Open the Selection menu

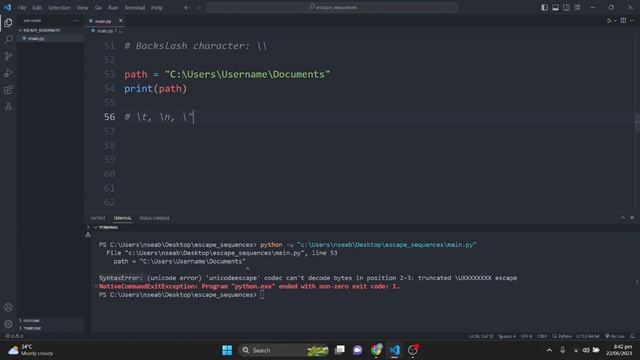coord(59,8)
